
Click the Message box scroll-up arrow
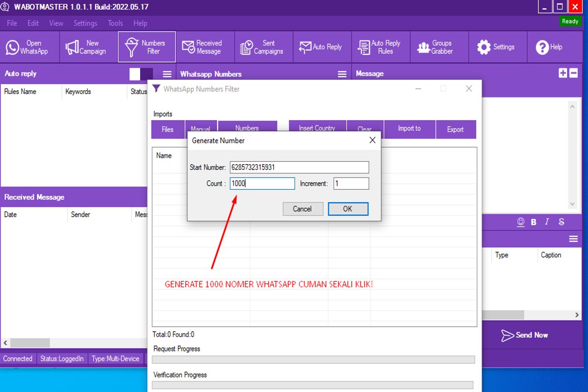(x=572, y=106)
